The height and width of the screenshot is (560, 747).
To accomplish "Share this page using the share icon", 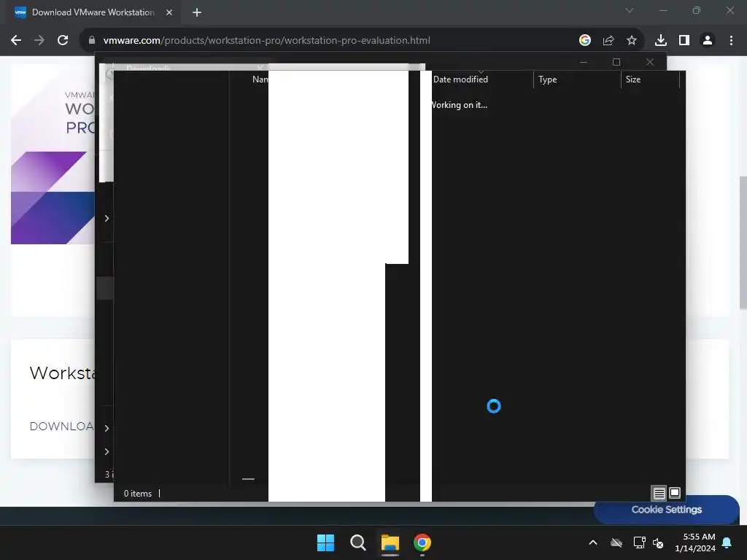I will (x=608, y=41).
